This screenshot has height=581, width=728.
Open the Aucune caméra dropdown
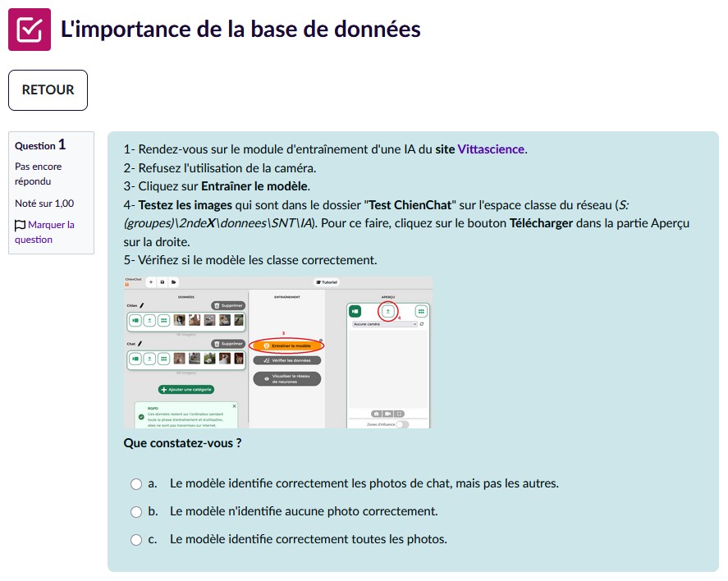[384, 324]
